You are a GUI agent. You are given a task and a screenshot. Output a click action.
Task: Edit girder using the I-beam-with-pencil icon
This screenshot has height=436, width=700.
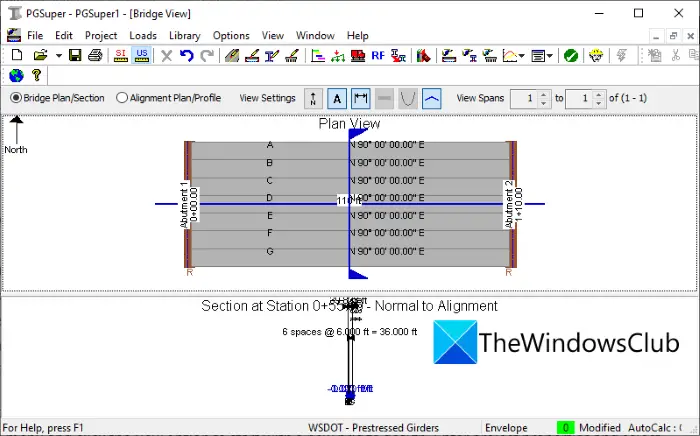[272, 55]
